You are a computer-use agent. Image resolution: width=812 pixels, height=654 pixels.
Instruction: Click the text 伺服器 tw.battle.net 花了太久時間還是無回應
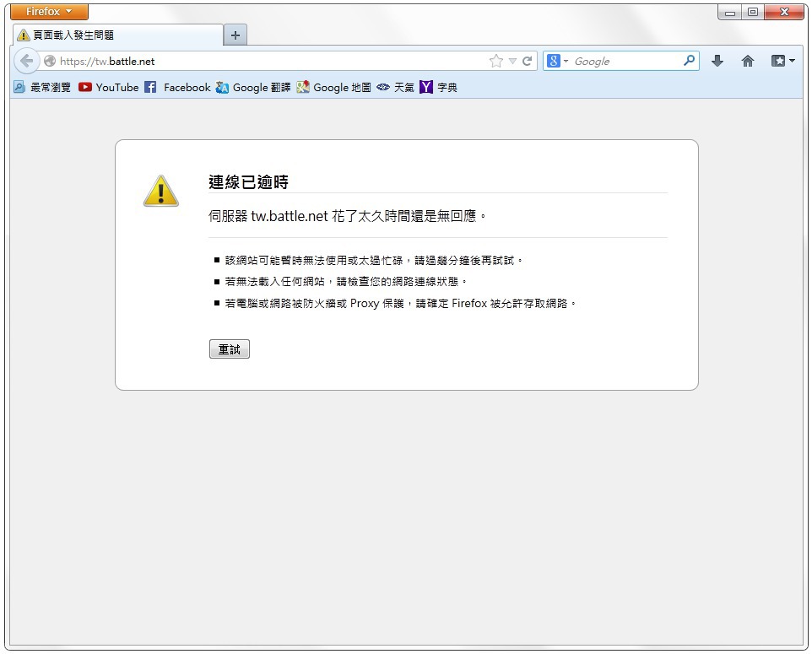348,216
